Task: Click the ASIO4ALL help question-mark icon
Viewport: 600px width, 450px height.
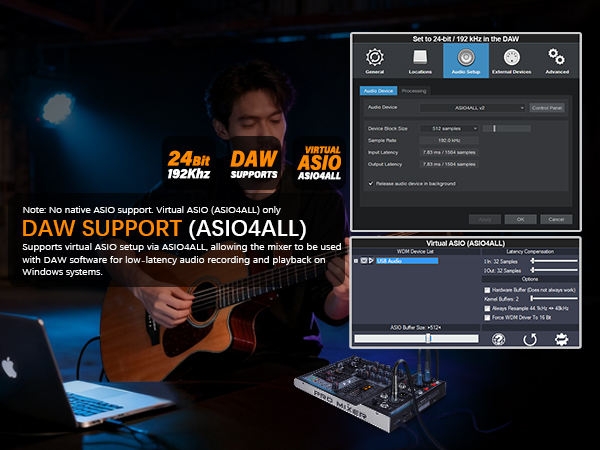Action: click(498, 339)
